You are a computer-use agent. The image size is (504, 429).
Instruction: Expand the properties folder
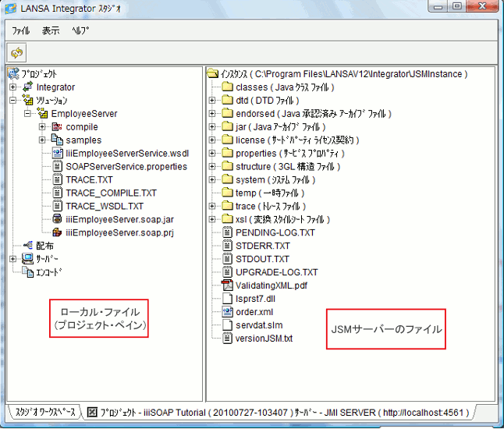point(212,154)
